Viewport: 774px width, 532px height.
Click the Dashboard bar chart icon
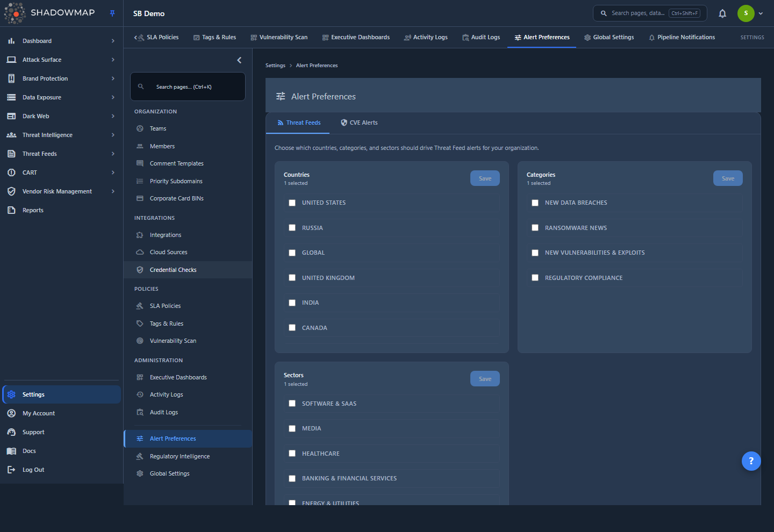[11, 41]
